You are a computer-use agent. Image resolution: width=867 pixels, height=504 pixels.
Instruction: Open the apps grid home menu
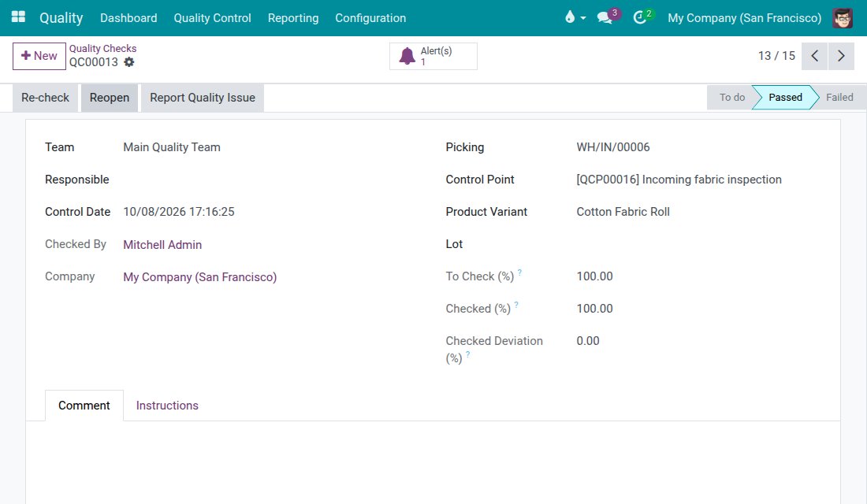point(18,17)
